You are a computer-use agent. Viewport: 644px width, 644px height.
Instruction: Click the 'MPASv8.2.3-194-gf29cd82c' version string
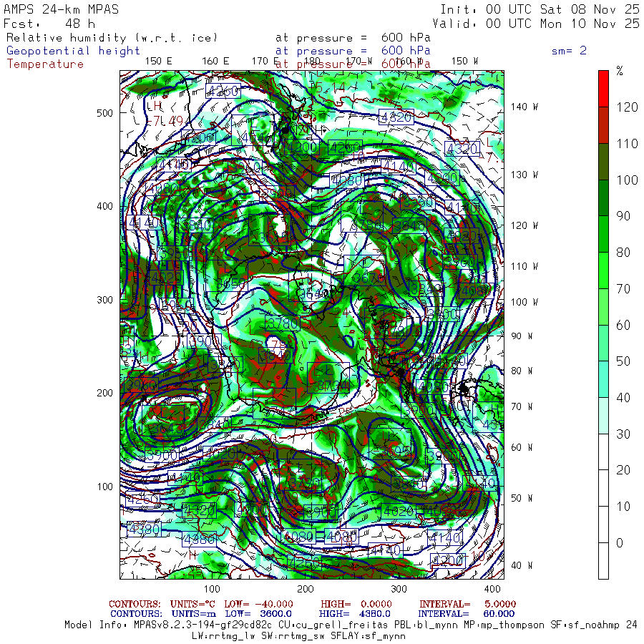pos(203,625)
